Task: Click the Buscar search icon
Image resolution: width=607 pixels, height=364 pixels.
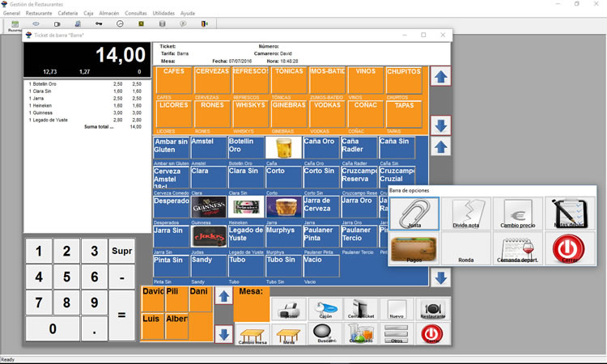Action: pyautogui.click(x=325, y=333)
